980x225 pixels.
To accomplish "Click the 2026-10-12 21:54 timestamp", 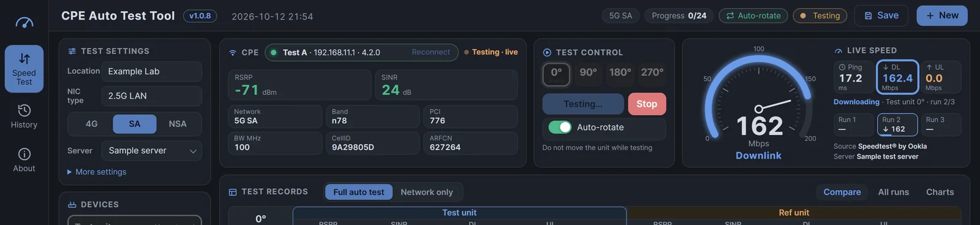I will (x=272, y=17).
